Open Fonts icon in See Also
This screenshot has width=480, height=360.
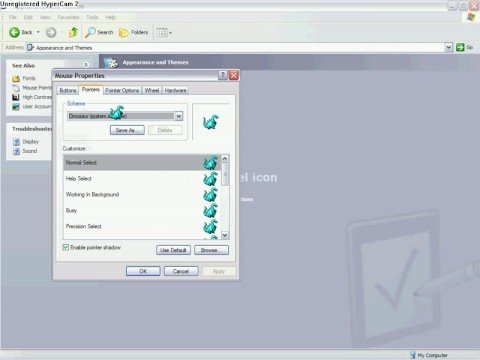[x=16, y=78]
